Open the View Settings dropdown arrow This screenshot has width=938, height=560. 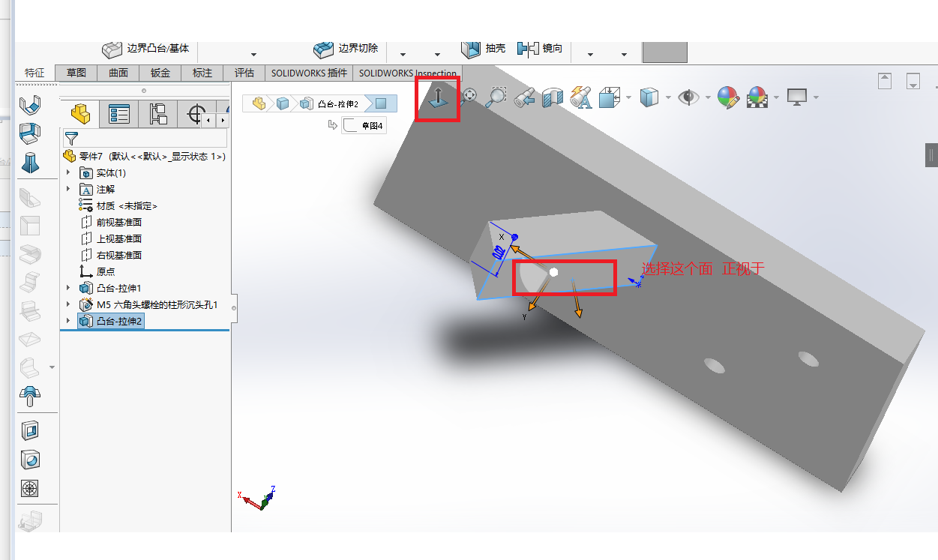pos(815,97)
